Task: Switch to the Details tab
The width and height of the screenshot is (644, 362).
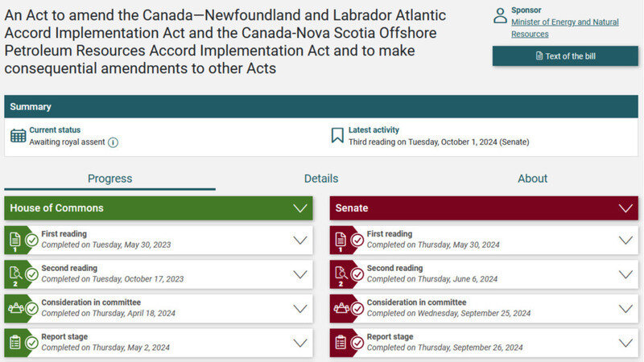Action: pos(321,179)
